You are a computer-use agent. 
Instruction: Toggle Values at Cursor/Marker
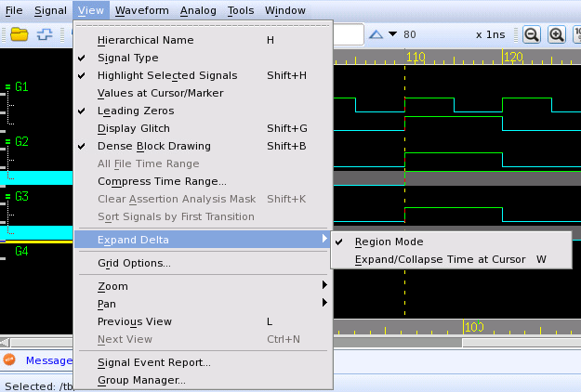click(x=203, y=93)
